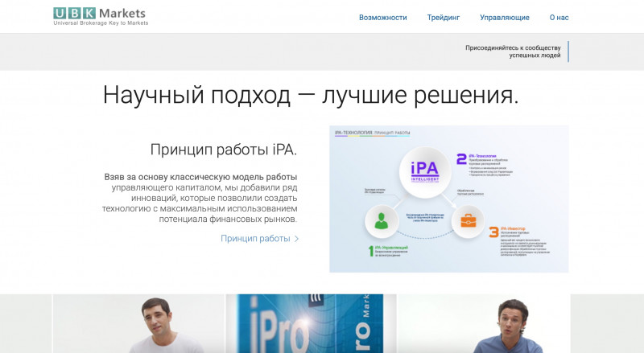Open the middle iPro building thumbnail
644x353 pixels.
click(x=311, y=323)
